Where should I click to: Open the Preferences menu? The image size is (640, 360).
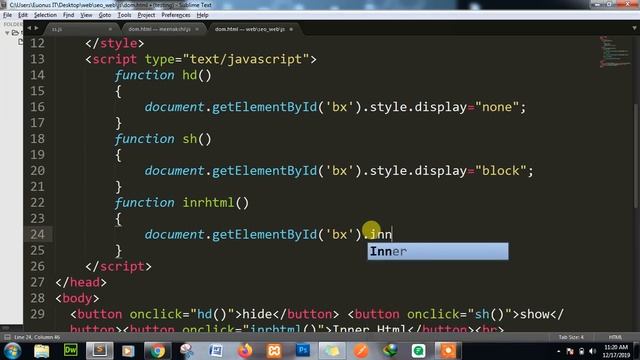tap(176, 15)
